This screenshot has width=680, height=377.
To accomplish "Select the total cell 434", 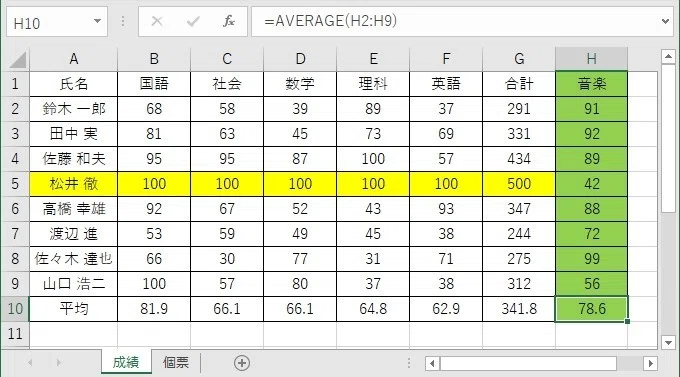I will (519, 159).
